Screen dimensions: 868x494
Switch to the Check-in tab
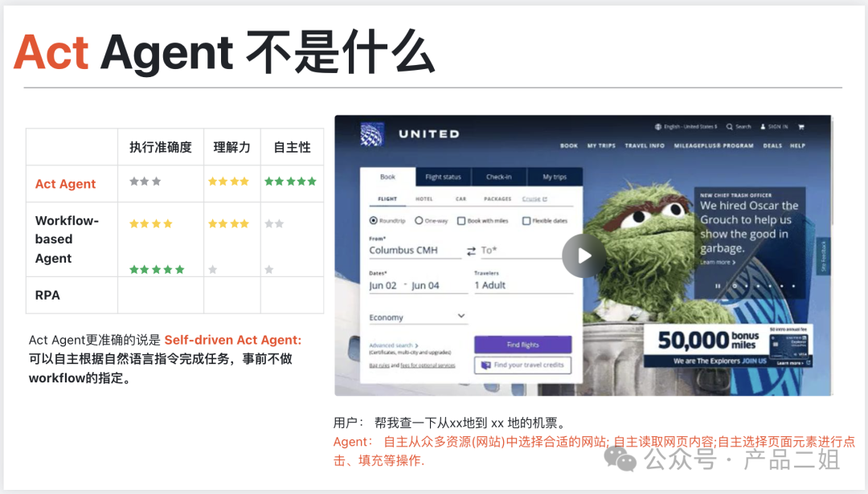click(499, 177)
